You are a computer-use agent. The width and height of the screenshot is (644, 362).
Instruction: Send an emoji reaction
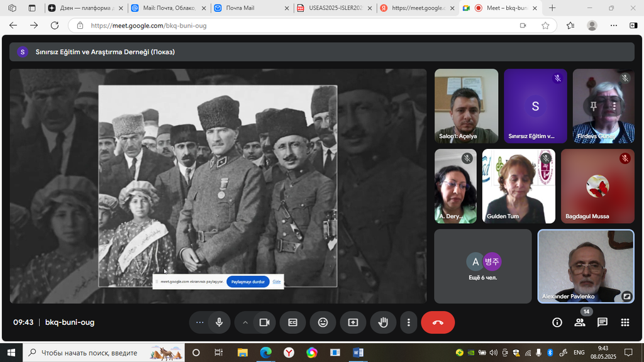coord(323,322)
